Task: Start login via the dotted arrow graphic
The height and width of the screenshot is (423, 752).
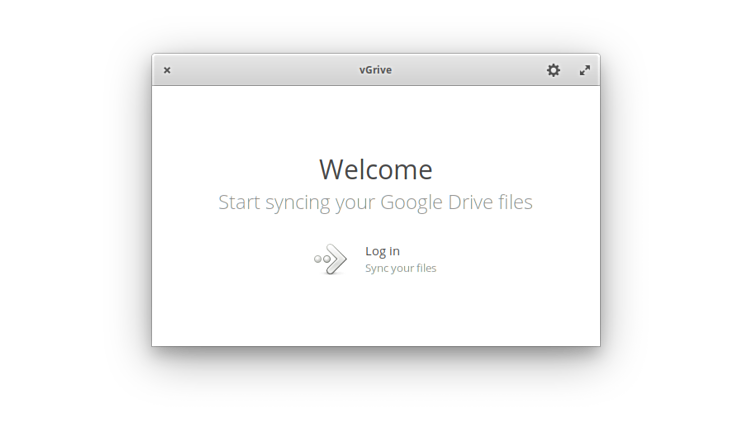Action: (x=330, y=259)
